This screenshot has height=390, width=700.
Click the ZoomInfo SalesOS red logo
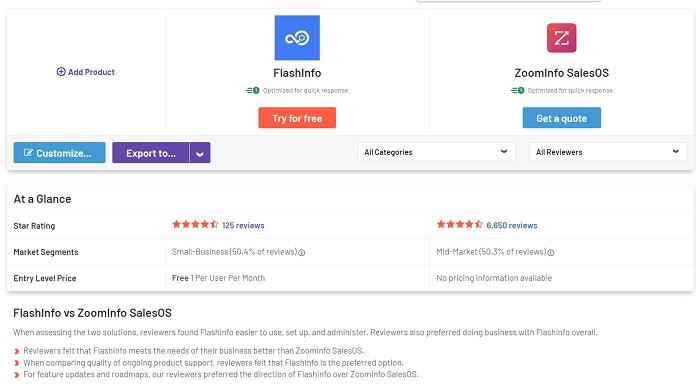click(x=561, y=38)
